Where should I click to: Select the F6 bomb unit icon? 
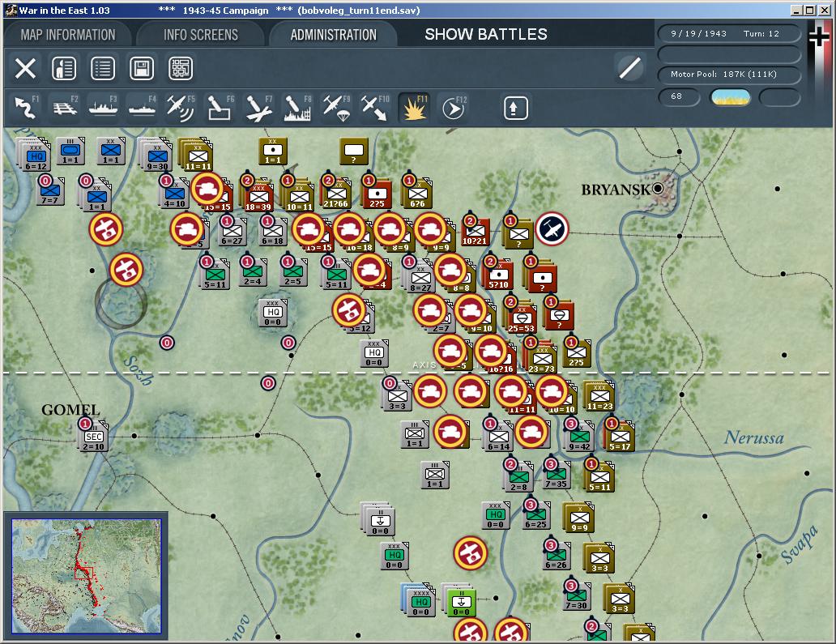[220, 108]
